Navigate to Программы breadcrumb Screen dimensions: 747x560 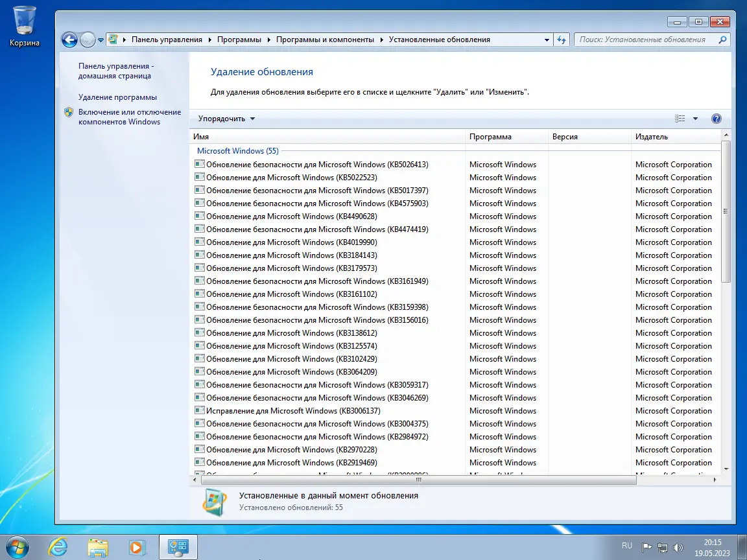point(239,40)
